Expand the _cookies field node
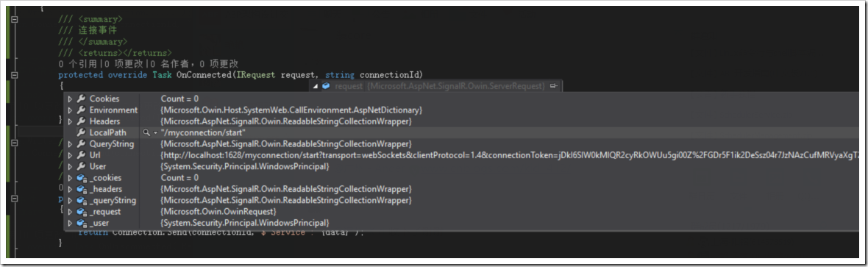 click(x=70, y=178)
